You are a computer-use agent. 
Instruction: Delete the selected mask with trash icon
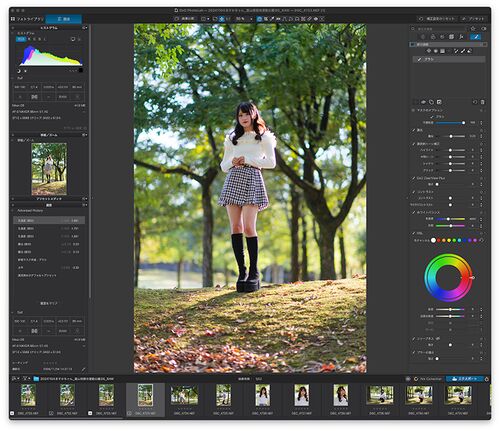pos(482,102)
